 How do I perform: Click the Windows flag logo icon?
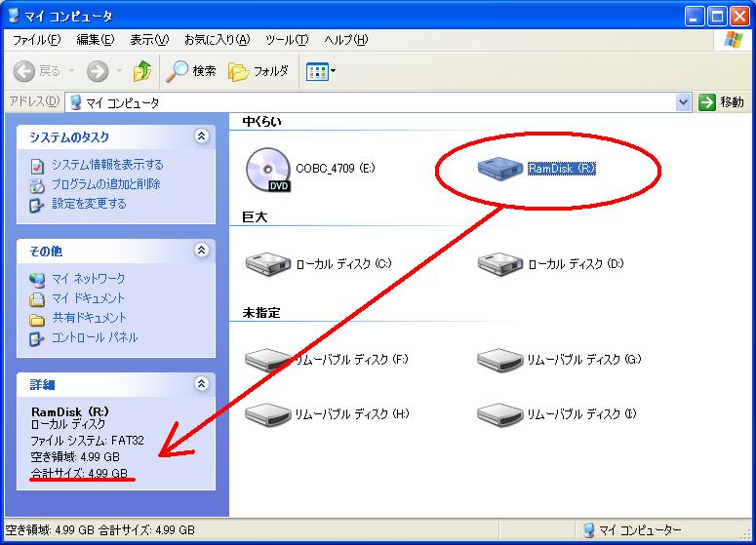coord(734,40)
